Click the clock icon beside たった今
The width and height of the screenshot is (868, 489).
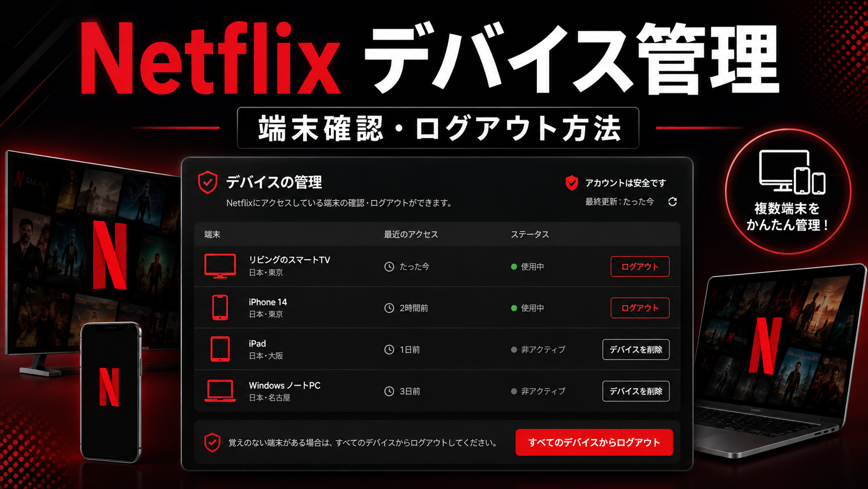point(389,267)
